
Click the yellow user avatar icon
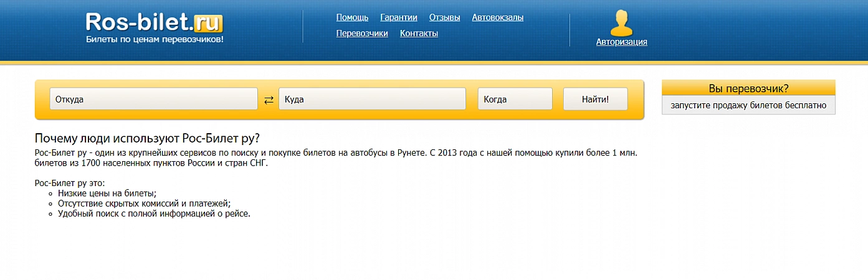pyautogui.click(x=621, y=23)
